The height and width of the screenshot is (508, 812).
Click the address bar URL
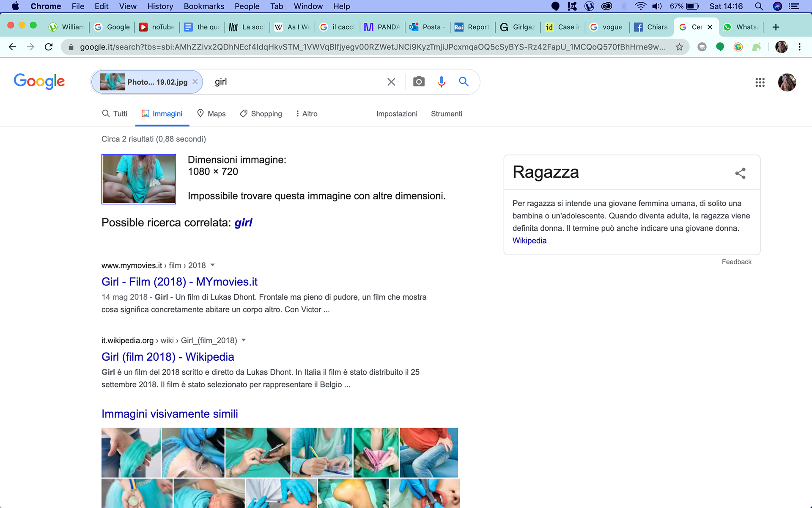372,47
